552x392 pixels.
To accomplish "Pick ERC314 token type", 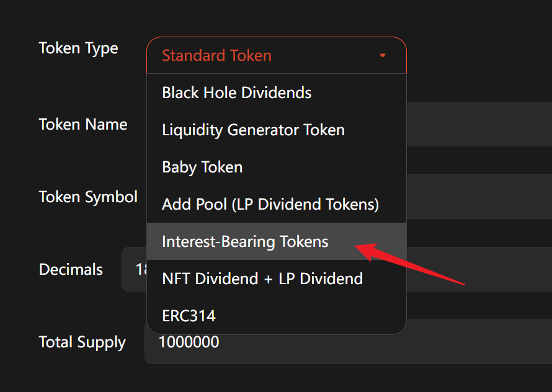I will coord(189,316).
